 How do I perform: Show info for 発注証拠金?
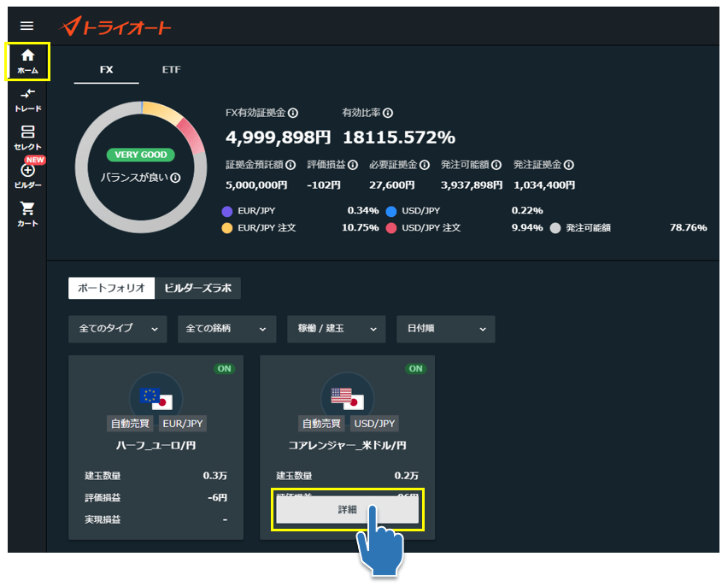coord(569,165)
